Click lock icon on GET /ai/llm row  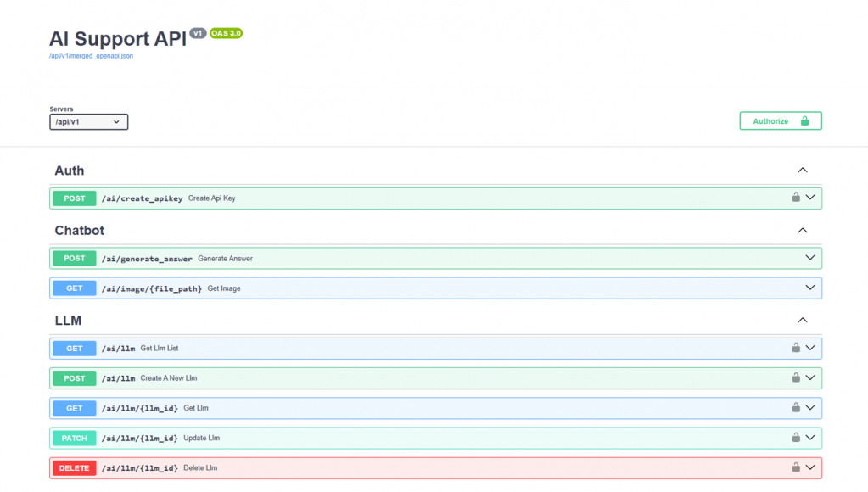tap(796, 348)
